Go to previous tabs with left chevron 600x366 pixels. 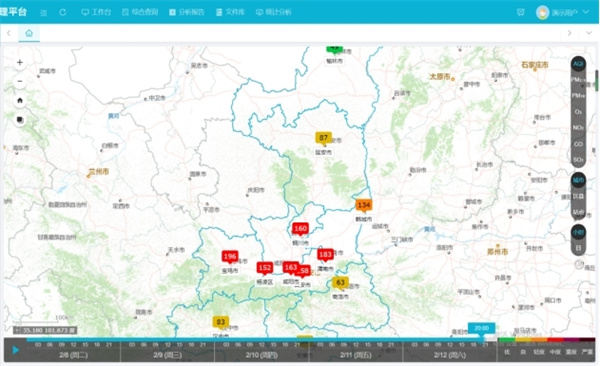(x=8, y=33)
